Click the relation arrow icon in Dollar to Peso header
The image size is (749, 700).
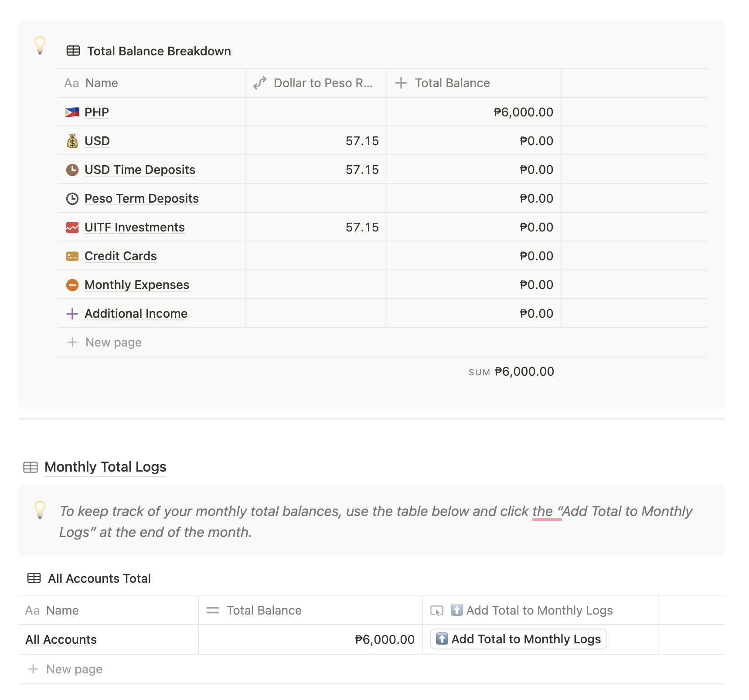260,83
